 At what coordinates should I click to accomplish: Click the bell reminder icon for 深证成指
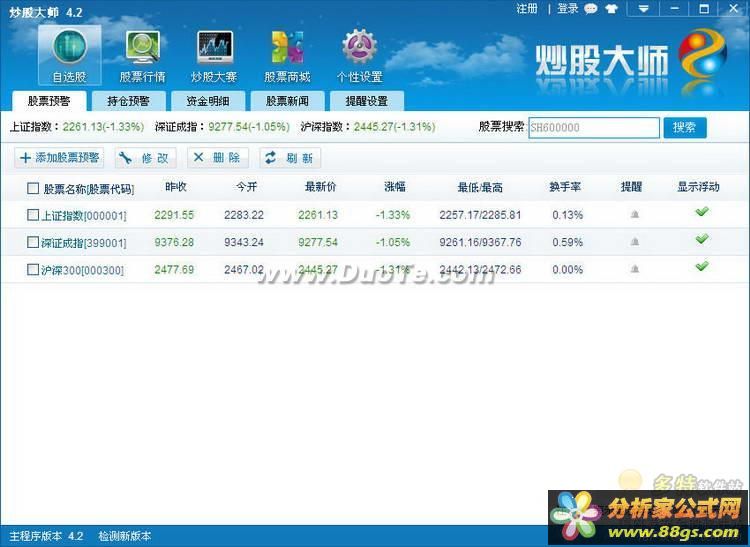tap(635, 242)
